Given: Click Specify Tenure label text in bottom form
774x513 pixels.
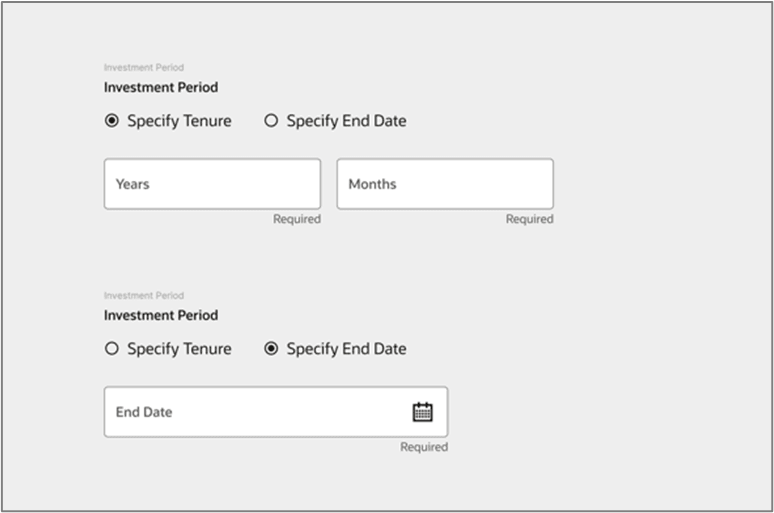Looking at the screenshot, I should pos(179,349).
